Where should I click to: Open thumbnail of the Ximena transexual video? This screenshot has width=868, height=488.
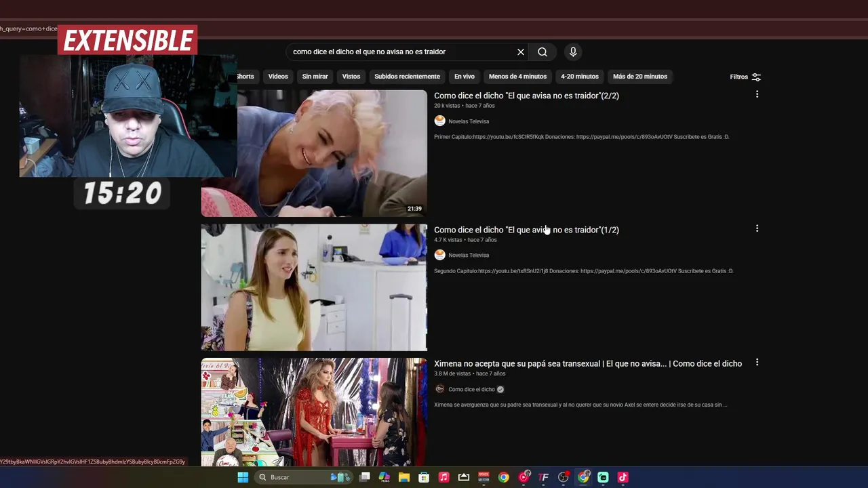(314, 412)
